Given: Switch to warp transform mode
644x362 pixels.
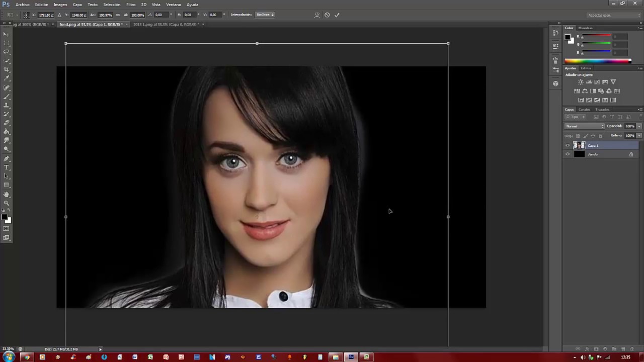Looking at the screenshot, I should (317, 15).
